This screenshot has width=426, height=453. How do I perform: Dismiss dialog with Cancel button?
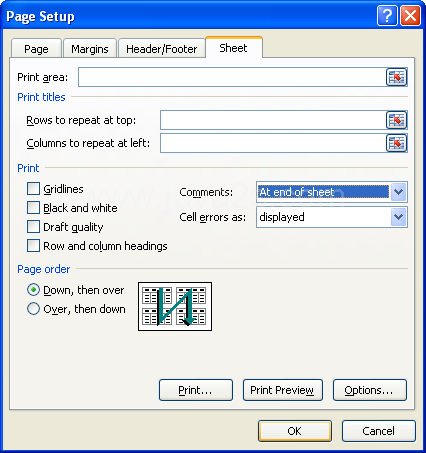[379, 431]
